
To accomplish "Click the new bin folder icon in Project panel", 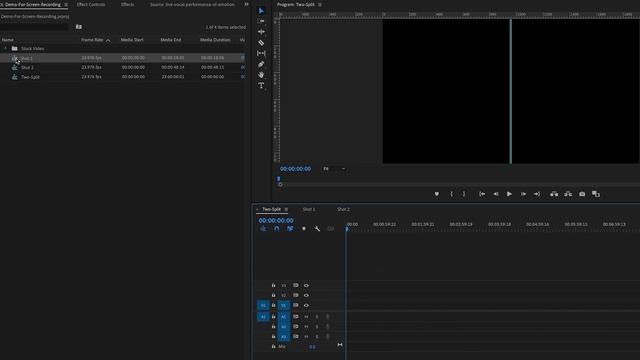I will point(79,27).
